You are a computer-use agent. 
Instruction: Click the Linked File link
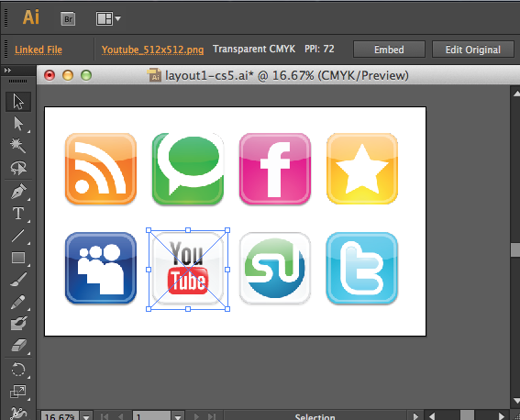click(39, 50)
